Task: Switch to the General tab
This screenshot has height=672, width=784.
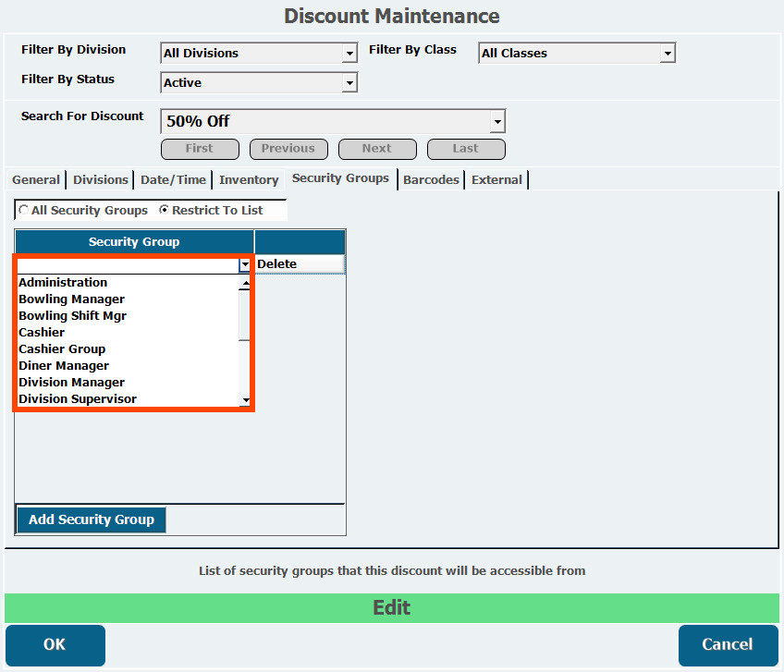Action: [36, 179]
